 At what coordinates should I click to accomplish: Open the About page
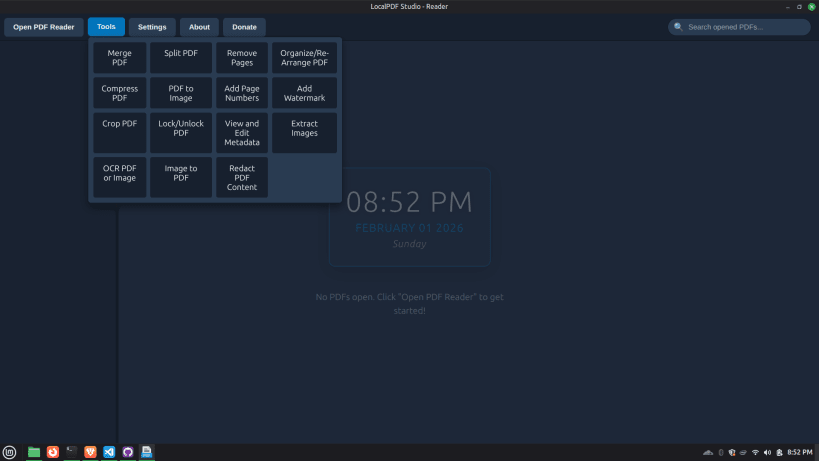(x=199, y=27)
